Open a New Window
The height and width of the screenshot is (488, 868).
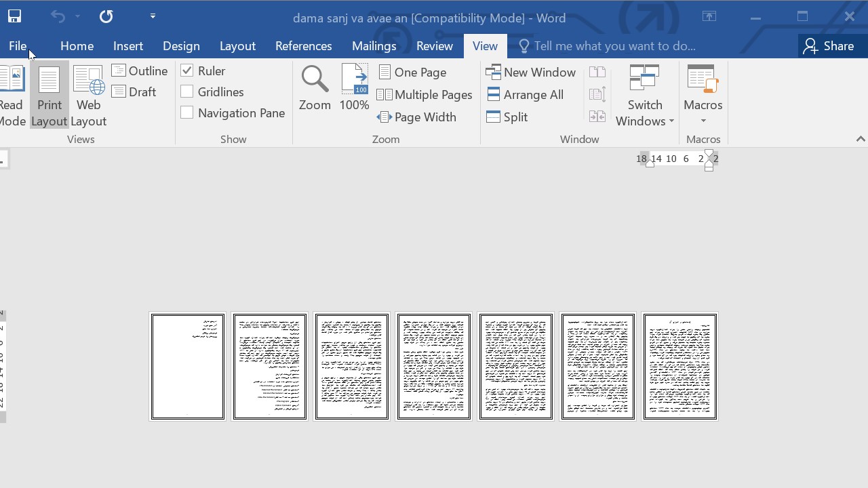click(531, 72)
